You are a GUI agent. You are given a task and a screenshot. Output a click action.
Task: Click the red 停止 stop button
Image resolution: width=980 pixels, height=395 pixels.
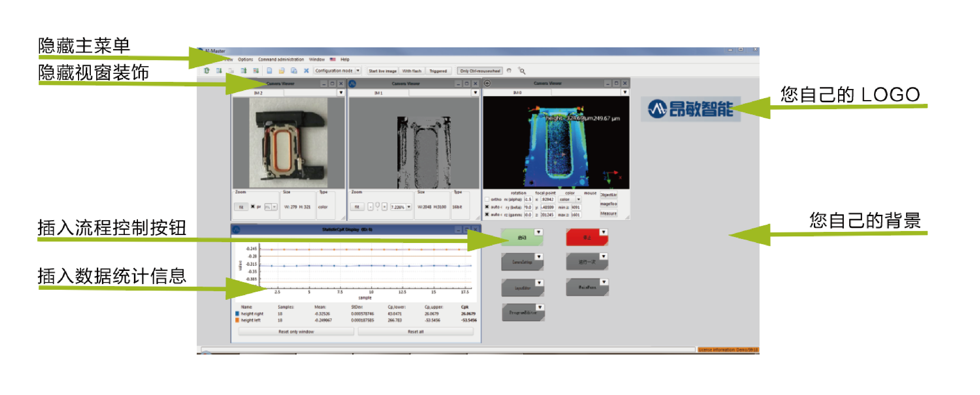[x=587, y=237]
